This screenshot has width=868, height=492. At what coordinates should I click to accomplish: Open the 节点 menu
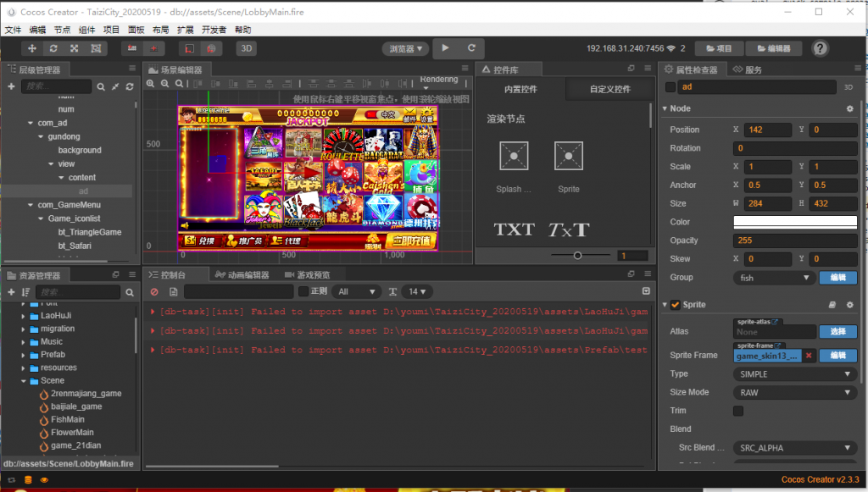coord(62,30)
